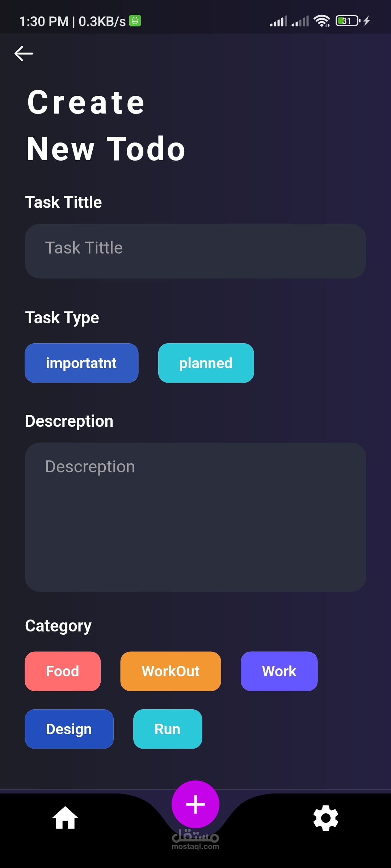Tap the back arrow icon
Image resolution: width=391 pixels, height=868 pixels.
pyautogui.click(x=24, y=54)
